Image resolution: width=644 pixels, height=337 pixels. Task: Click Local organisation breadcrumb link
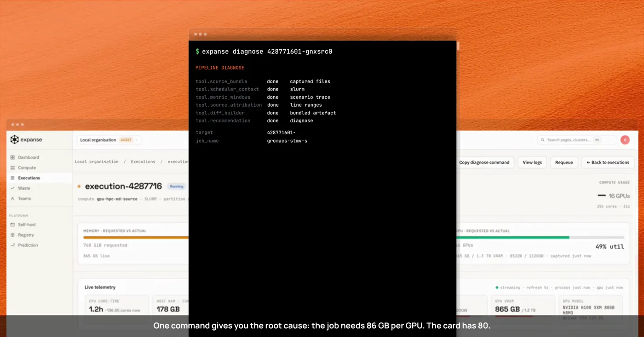point(97,162)
